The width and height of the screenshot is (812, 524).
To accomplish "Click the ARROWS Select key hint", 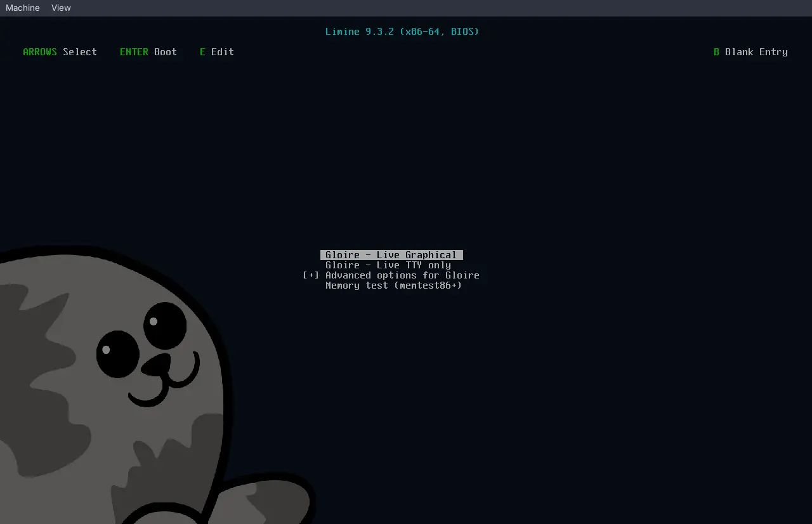I will 60,52.
